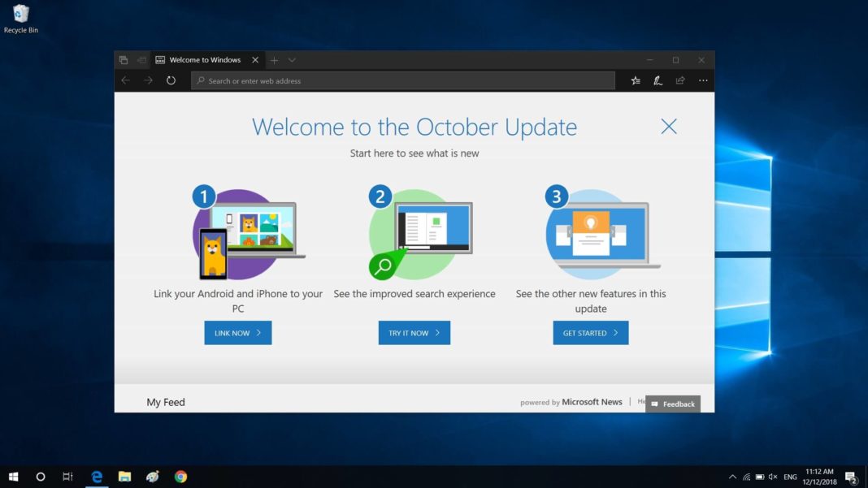Screen dimensions: 868x488
Task: Open the tabs you've set aside
Action: [x=124, y=60]
